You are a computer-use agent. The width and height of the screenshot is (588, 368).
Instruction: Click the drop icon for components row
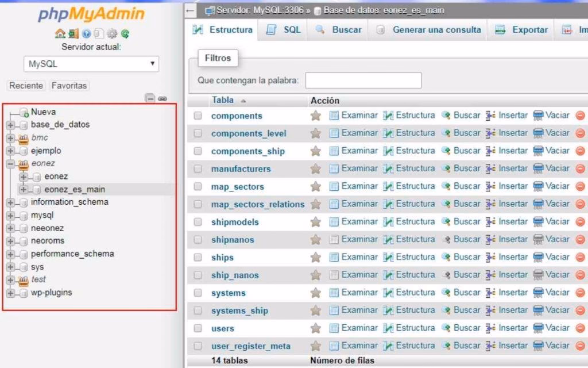[x=581, y=115]
